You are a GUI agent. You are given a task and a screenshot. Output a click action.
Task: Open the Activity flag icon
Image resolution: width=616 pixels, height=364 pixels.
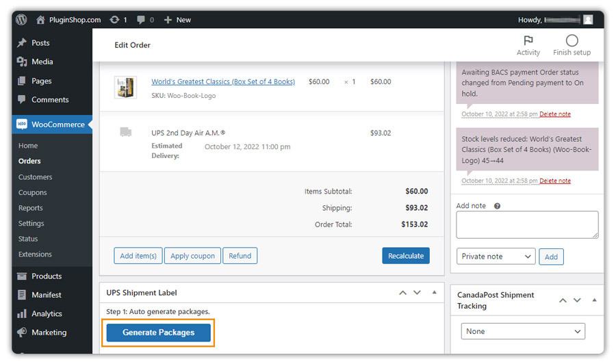(528, 41)
